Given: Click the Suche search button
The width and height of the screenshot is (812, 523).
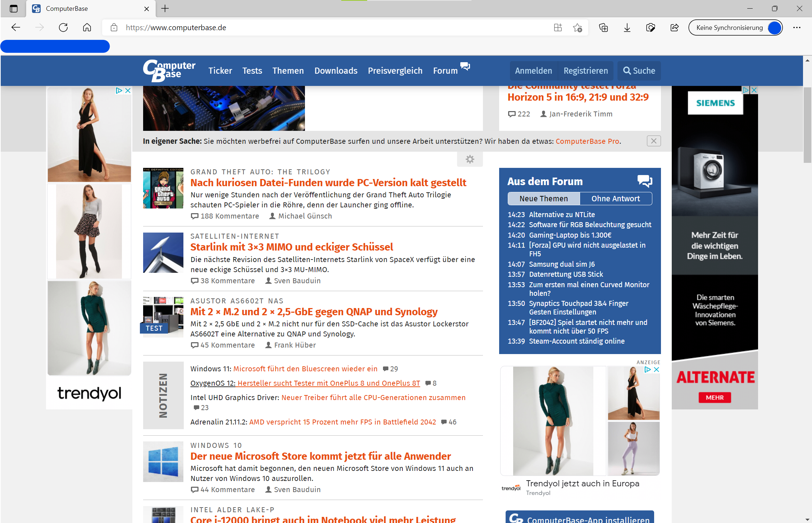Looking at the screenshot, I should click(x=639, y=71).
